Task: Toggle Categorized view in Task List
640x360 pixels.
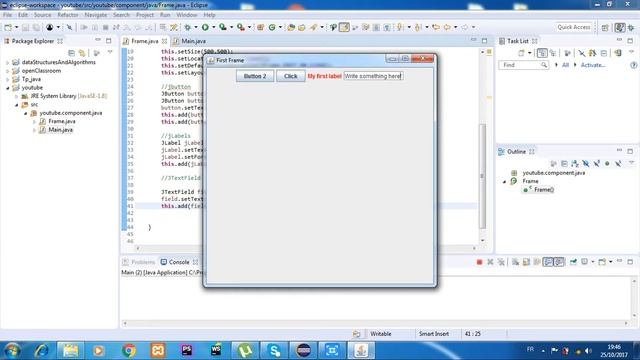Action: (x=542, y=53)
